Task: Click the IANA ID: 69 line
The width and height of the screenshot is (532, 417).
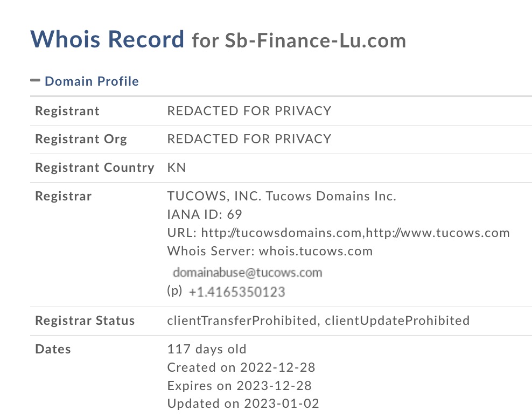Action: point(205,214)
